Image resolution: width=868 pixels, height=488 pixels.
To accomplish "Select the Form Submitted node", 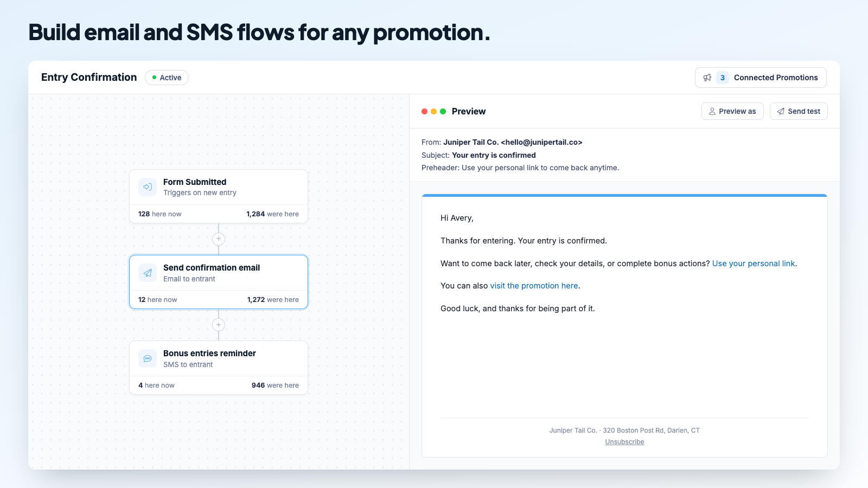I will click(219, 196).
